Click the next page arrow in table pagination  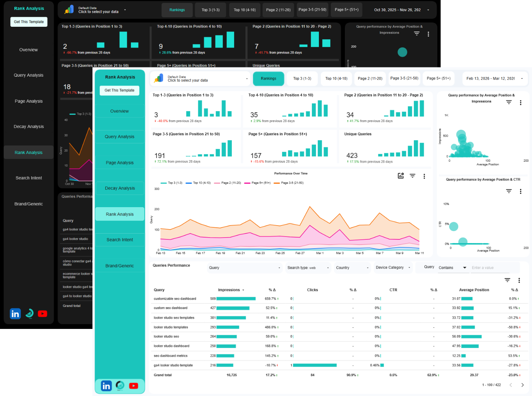pos(522,385)
